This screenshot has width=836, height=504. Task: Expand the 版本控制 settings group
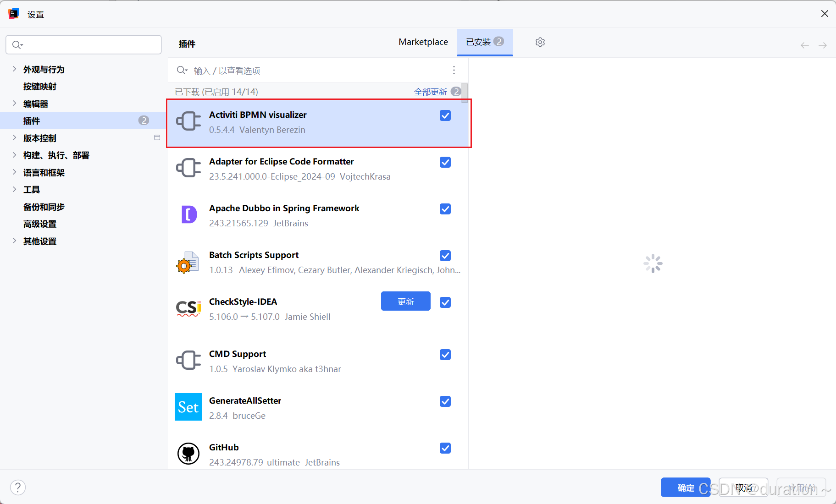[14, 138]
